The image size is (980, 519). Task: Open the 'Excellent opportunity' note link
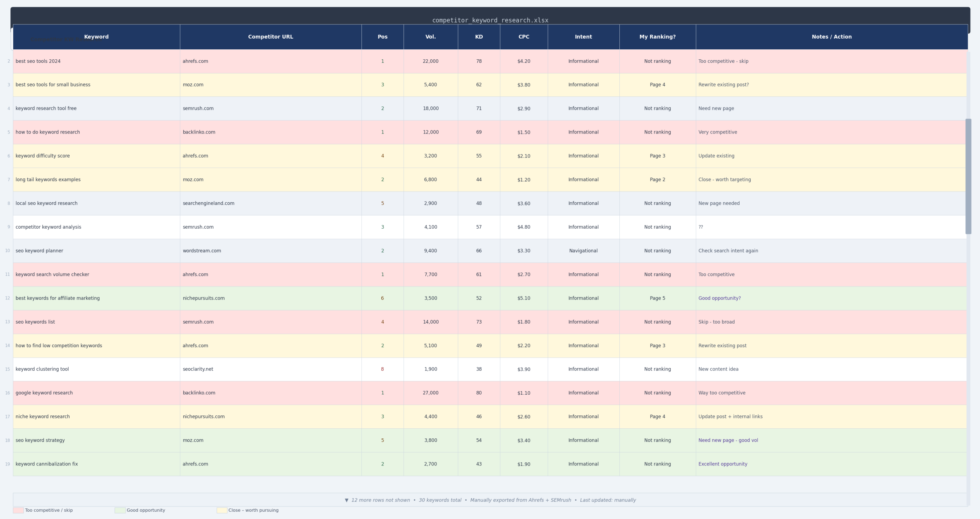point(723,464)
